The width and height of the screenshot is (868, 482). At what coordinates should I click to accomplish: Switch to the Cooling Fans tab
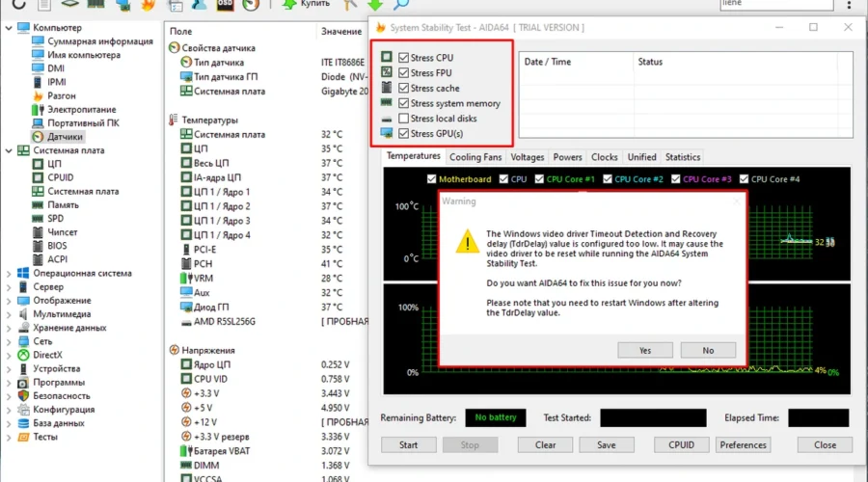pos(475,157)
